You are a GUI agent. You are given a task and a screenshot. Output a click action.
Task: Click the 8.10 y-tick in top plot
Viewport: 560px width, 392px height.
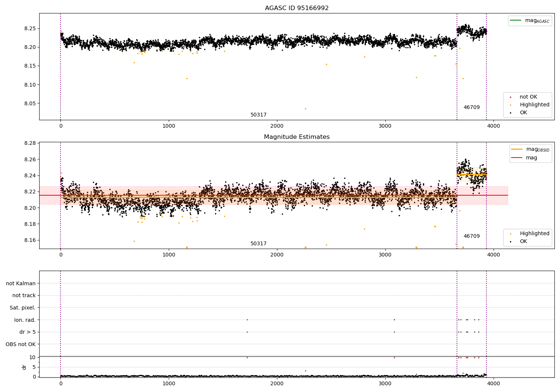click(30, 85)
